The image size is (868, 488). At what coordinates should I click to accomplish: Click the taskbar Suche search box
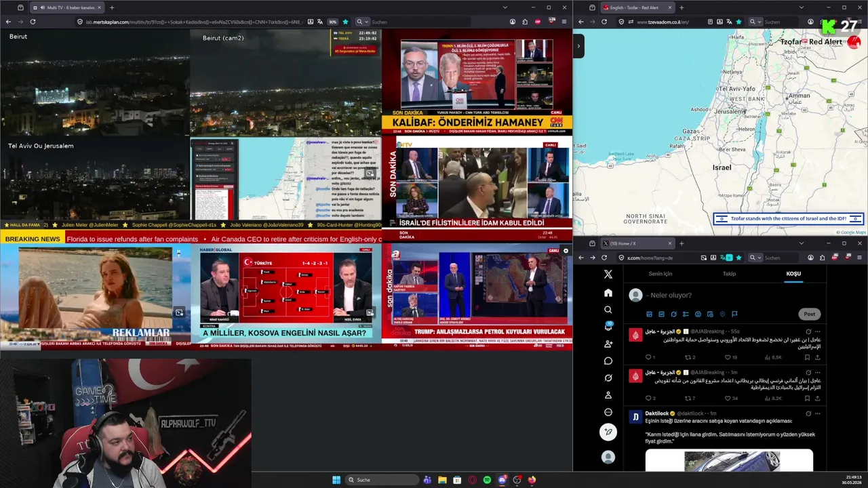click(x=382, y=480)
